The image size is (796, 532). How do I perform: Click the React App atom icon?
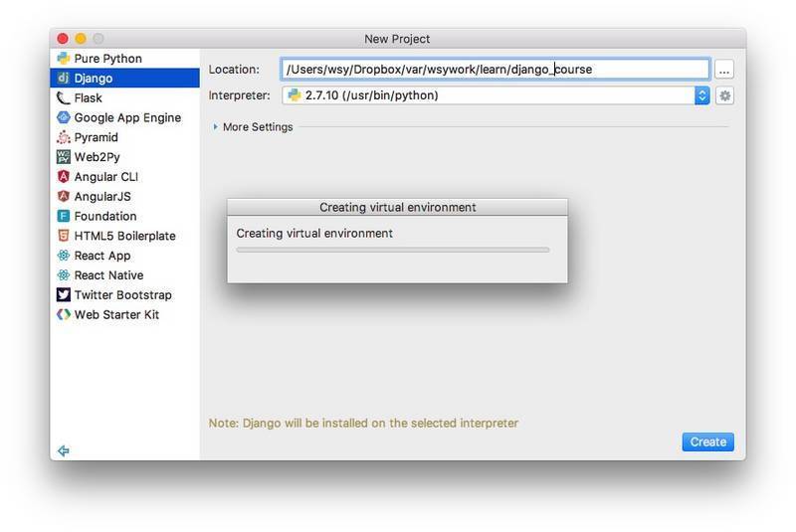click(63, 256)
